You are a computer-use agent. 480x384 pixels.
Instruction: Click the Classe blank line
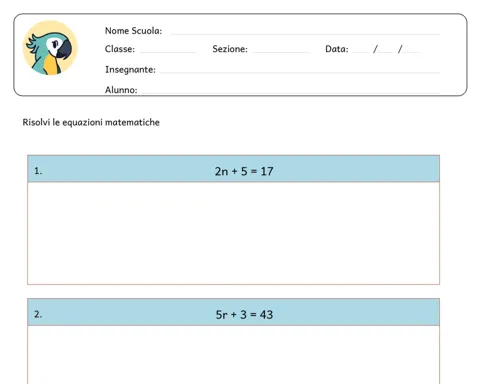tap(168, 52)
